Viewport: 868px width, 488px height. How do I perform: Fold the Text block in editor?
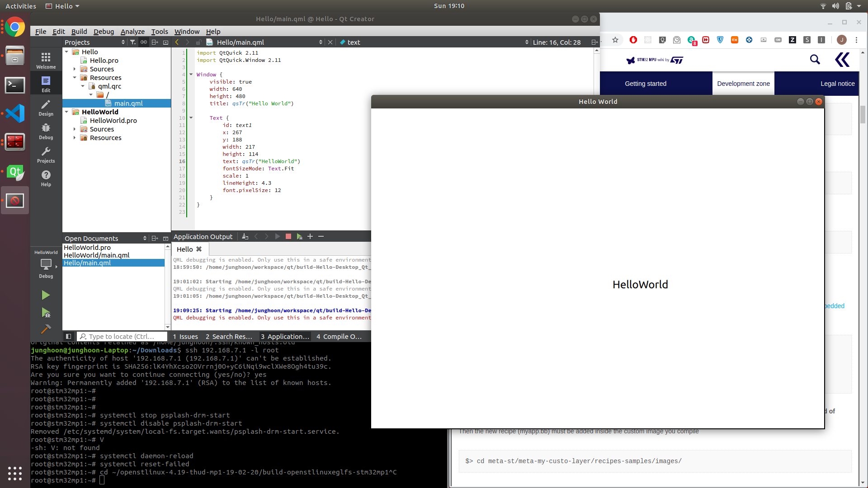click(x=191, y=118)
